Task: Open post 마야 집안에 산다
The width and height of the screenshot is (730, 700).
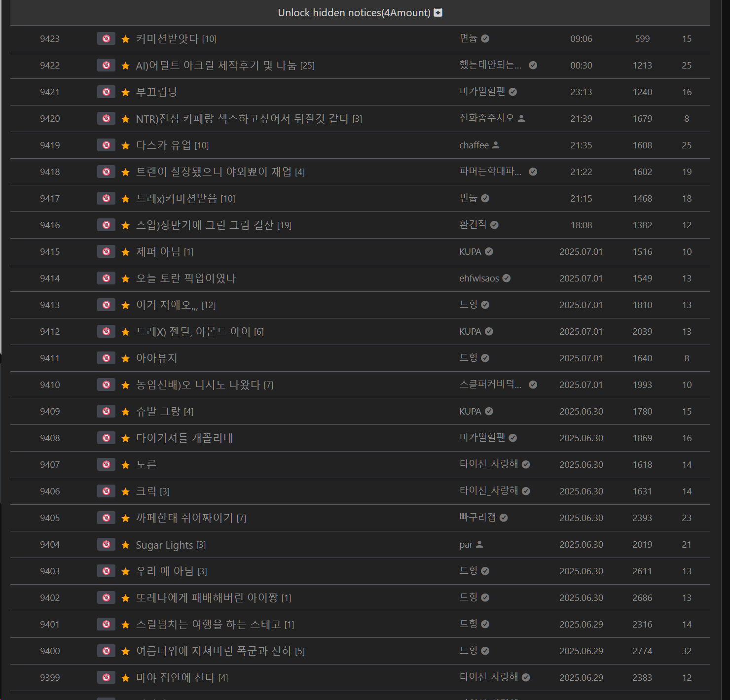Action: [x=176, y=677]
